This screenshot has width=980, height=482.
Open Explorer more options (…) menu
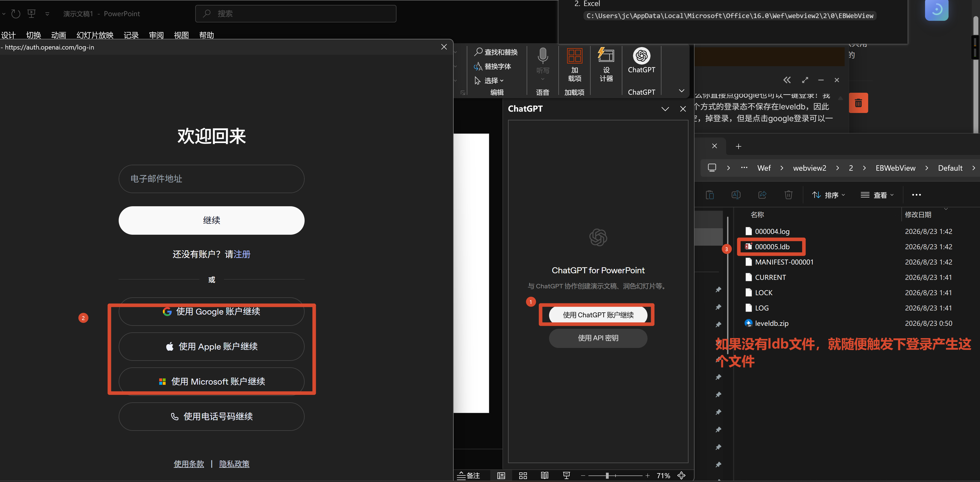coord(917,195)
